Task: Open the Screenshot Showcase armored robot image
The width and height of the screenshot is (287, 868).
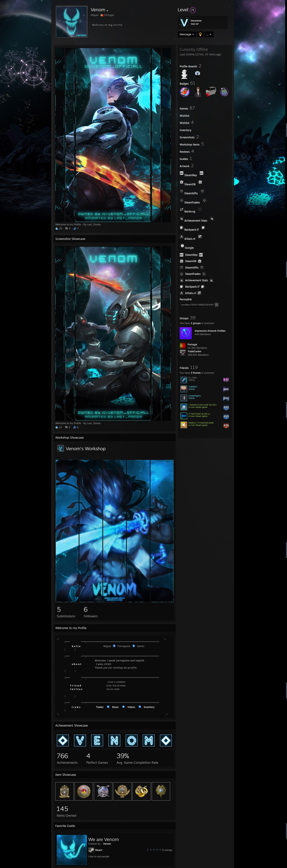Action: point(113,334)
